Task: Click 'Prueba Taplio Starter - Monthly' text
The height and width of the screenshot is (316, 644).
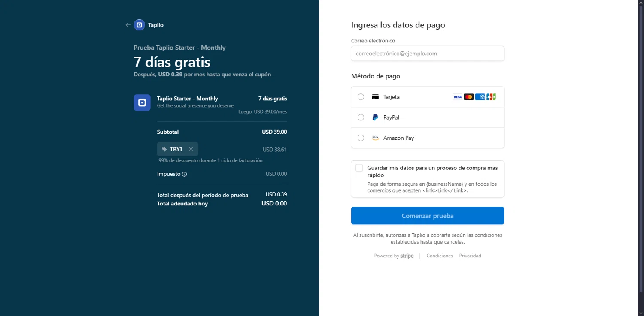Action: click(x=179, y=48)
